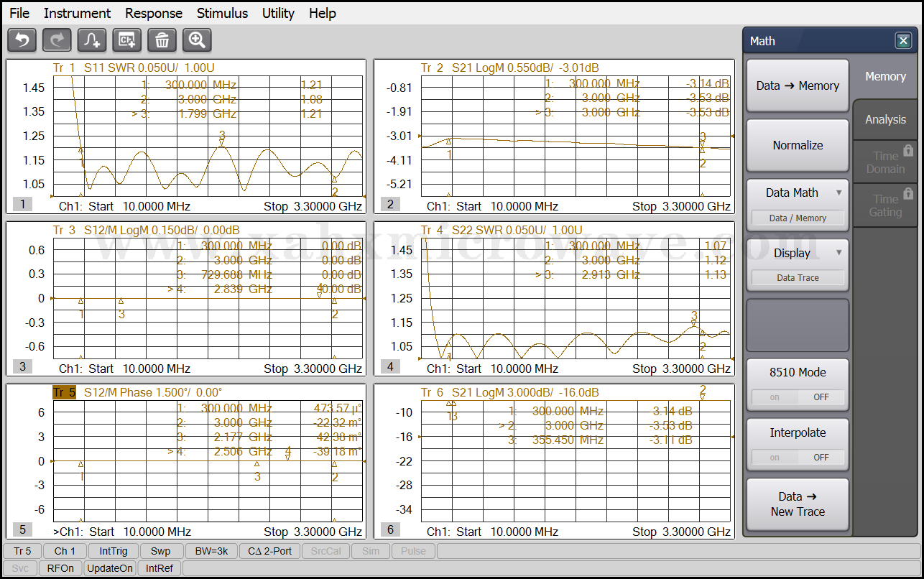Click marker 3 on the S11 SWR trace
This screenshot has height=579, width=924.
tap(222, 142)
